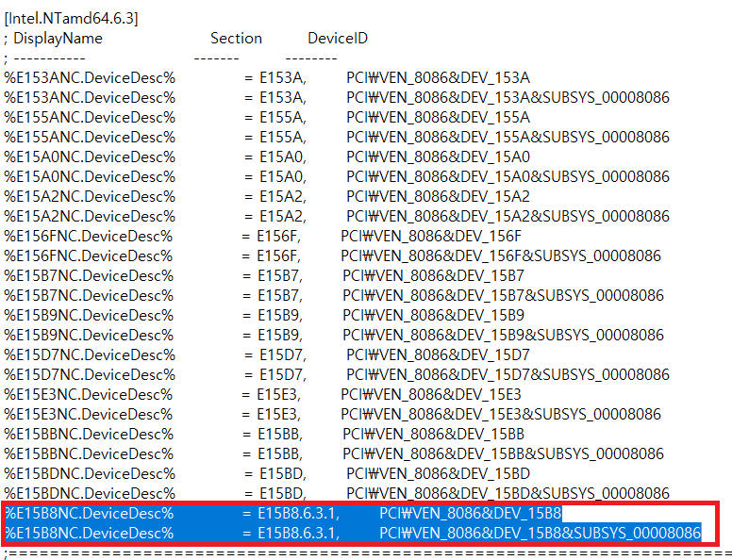Click device ID ending DEV_15E3&SUBSYS_00008086
The height and width of the screenshot is (560, 732).
point(501,415)
